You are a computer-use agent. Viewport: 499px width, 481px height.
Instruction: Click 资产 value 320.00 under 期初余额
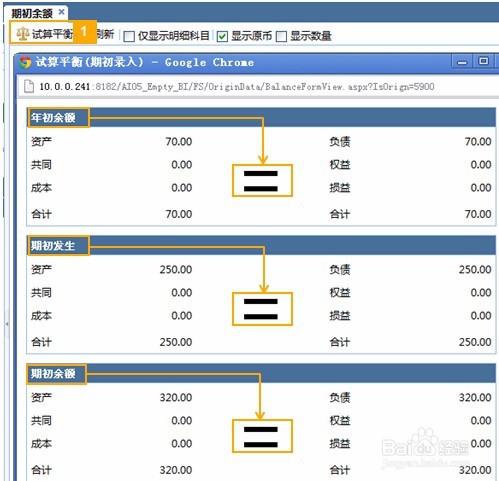click(x=176, y=398)
